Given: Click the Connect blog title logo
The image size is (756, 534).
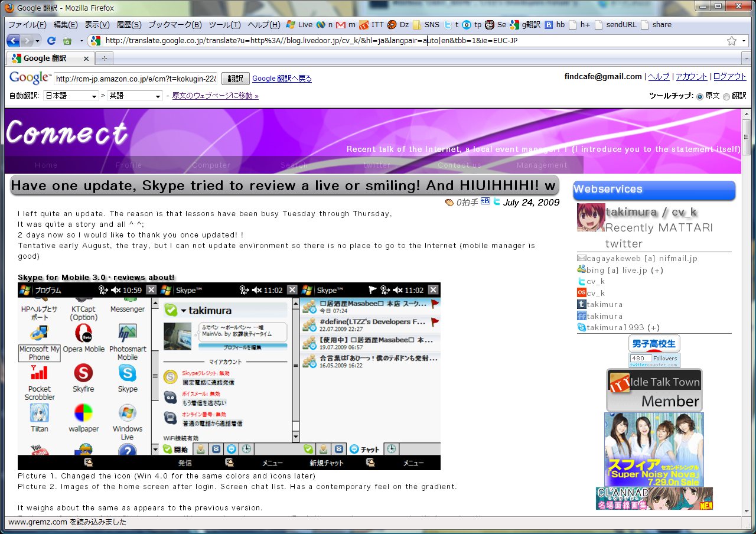Looking at the screenshot, I should point(67,132).
